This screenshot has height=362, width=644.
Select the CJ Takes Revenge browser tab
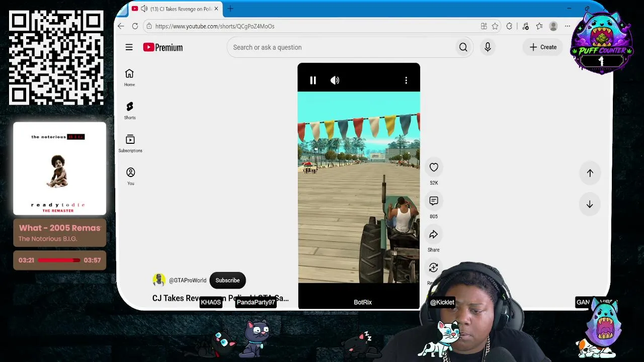(x=175, y=9)
